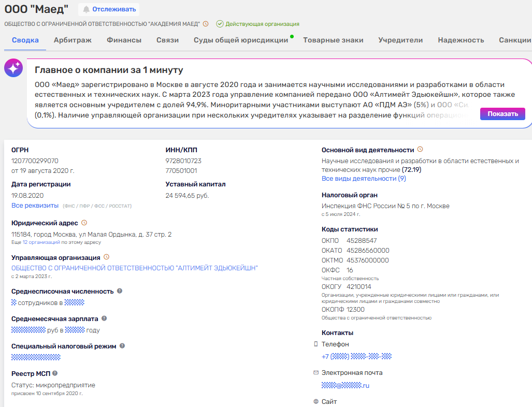Image resolution: width=532 pixels, height=407 pixels.
Task: Open the Санкции tab
Action: [515, 40]
